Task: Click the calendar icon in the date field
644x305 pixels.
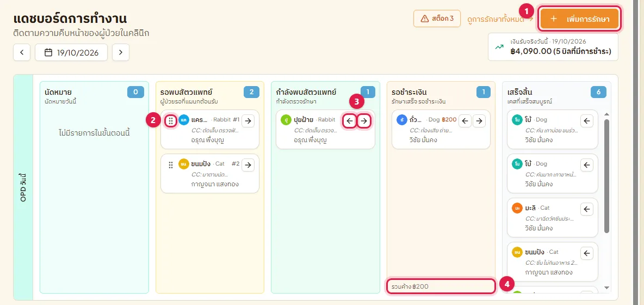Action: (48, 52)
